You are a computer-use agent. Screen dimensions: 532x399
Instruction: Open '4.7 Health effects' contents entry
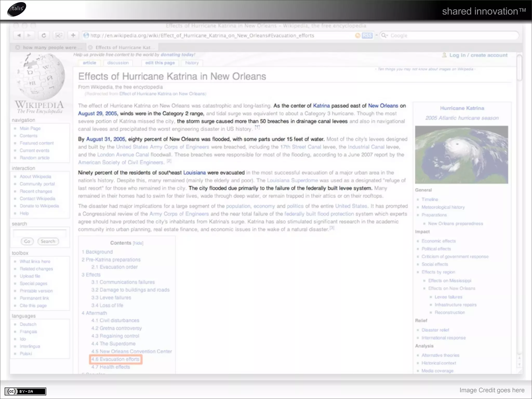(110, 367)
